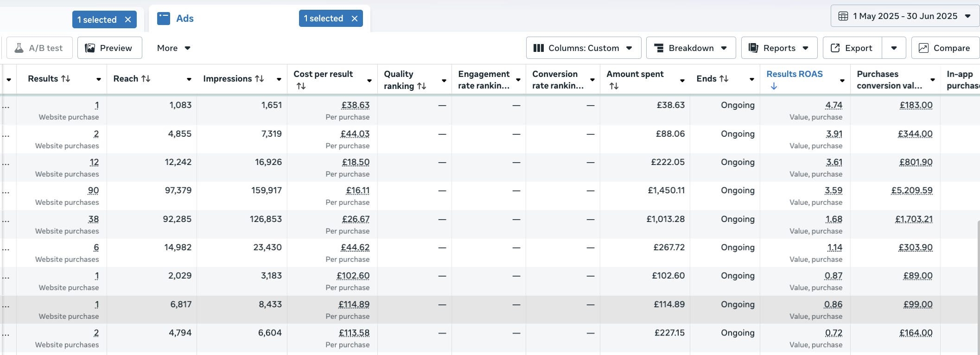
Task: Open the Columns: Custom dropdown
Action: click(x=584, y=48)
